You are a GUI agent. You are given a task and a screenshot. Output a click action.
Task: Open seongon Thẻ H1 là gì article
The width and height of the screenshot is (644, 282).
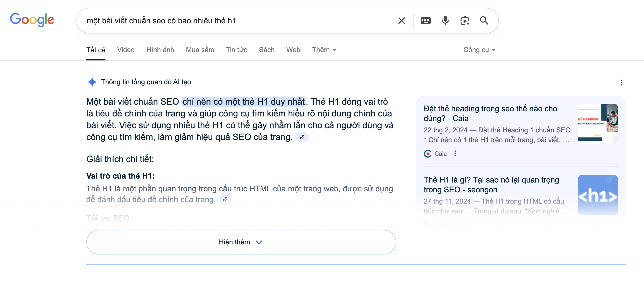click(x=491, y=185)
